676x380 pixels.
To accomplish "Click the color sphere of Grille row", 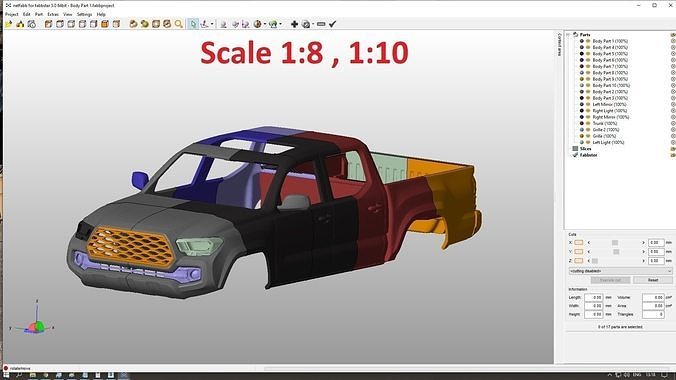I will [x=582, y=136].
